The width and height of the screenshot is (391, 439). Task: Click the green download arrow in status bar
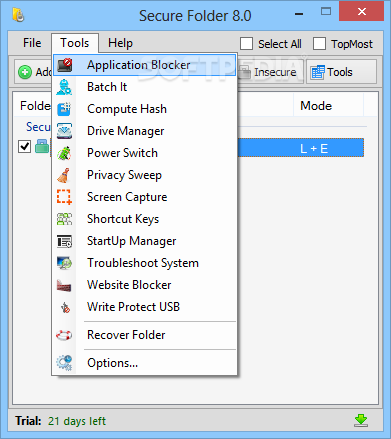(x=361, y=421)
